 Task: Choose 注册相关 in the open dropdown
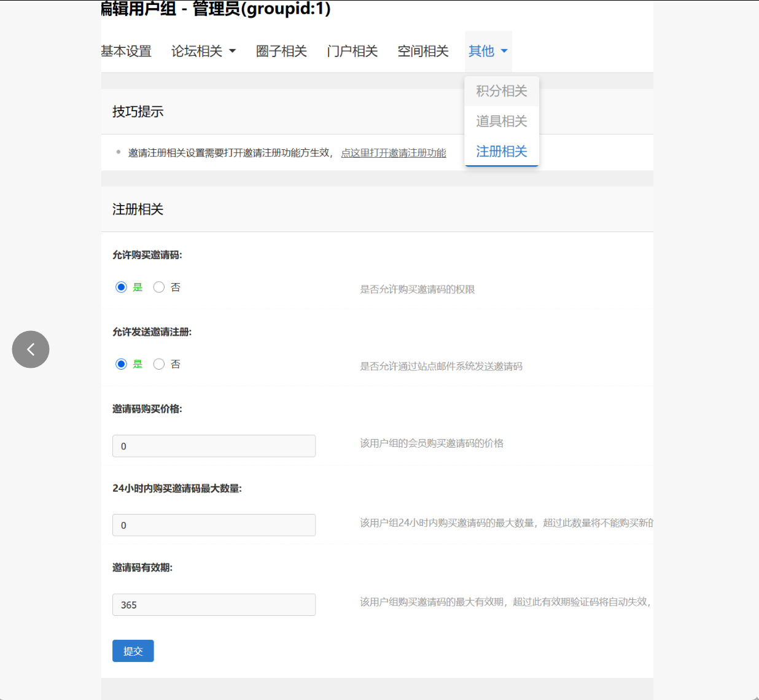[501, 151]
